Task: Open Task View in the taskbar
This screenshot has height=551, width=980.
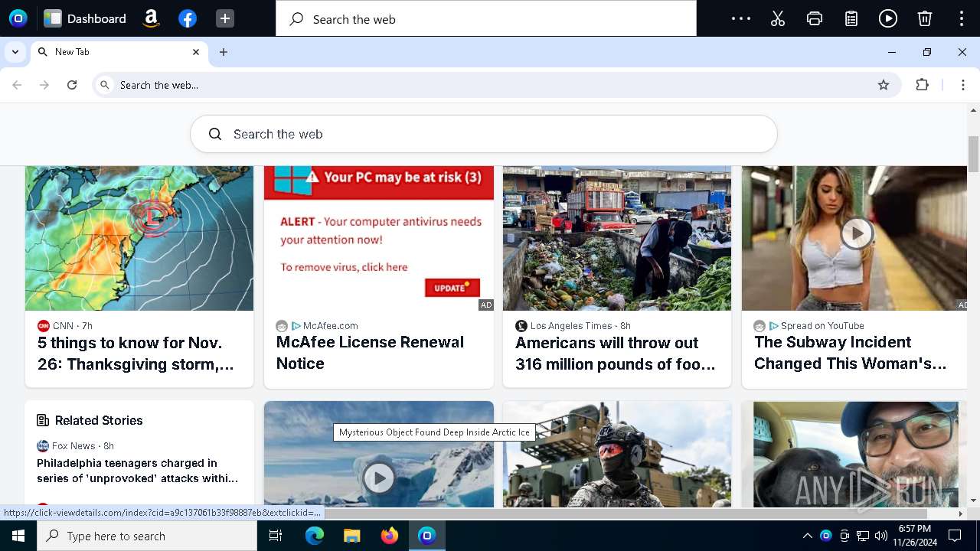Action: (276, 536)
